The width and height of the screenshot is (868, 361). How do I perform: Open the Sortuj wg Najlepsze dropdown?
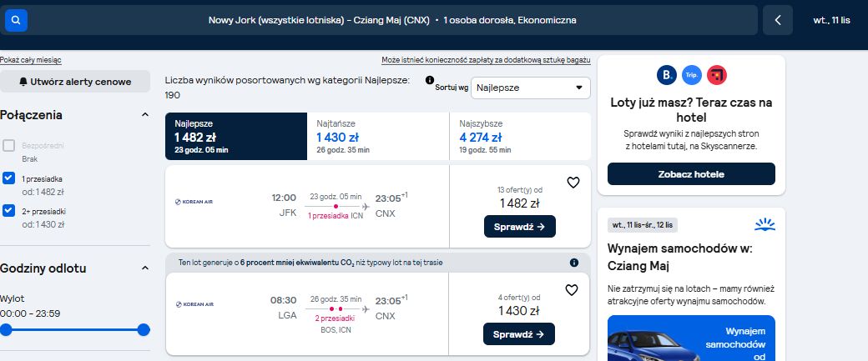coord(530,88)
